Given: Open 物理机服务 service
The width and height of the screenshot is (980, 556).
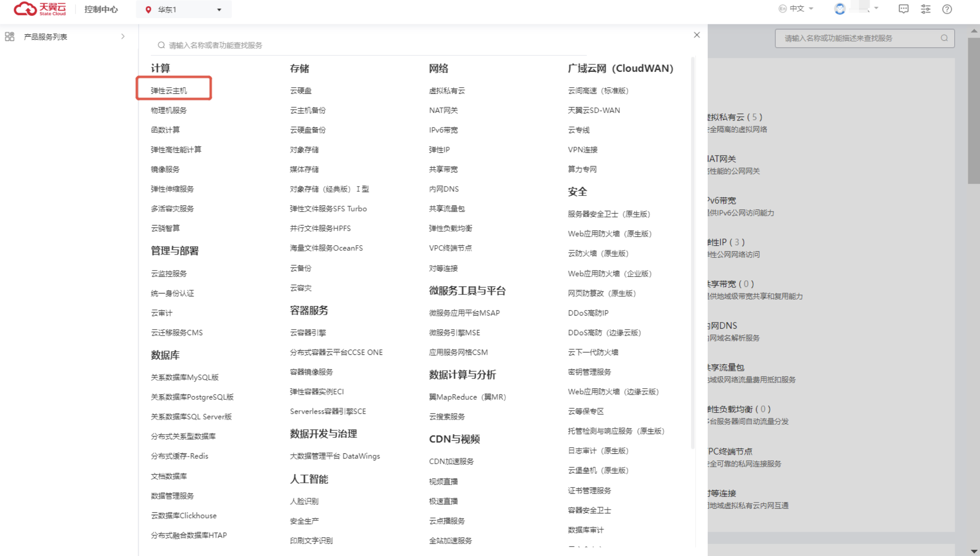Looking at the screenshot, I should [169, 110].
